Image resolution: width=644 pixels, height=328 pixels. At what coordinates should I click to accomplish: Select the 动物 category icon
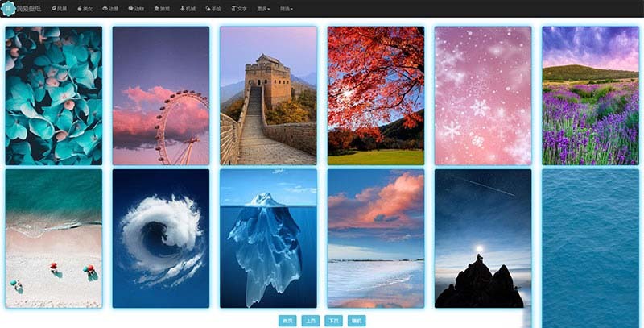tap(135, 8)
